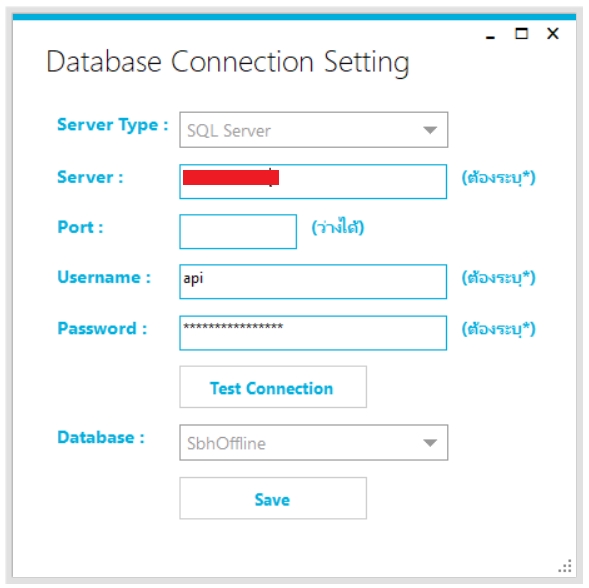This screenshot has width=589, height=588.
Task: Close the Database Connection Setting window
Action: pos(553,34)
